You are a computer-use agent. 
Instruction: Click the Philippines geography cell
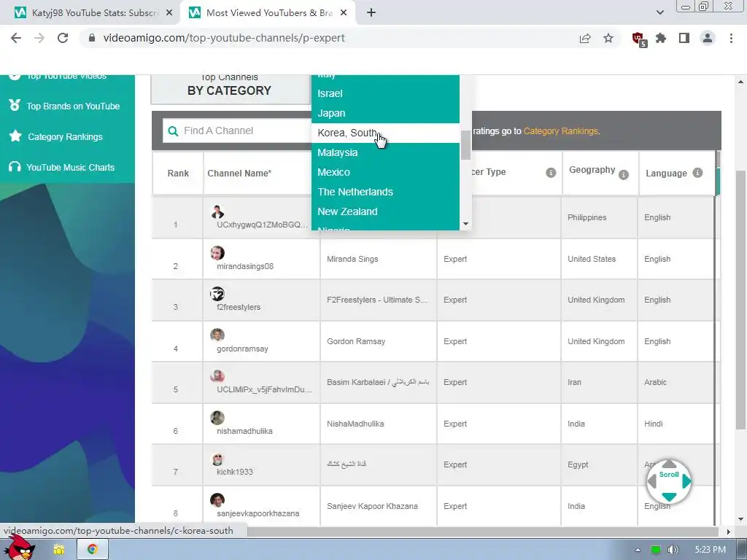tap(599, 217)
